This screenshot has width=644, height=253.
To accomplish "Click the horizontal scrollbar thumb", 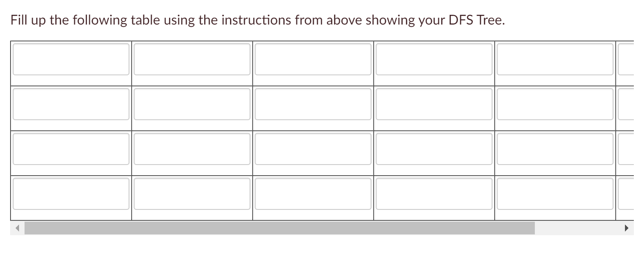I will 279,228.
